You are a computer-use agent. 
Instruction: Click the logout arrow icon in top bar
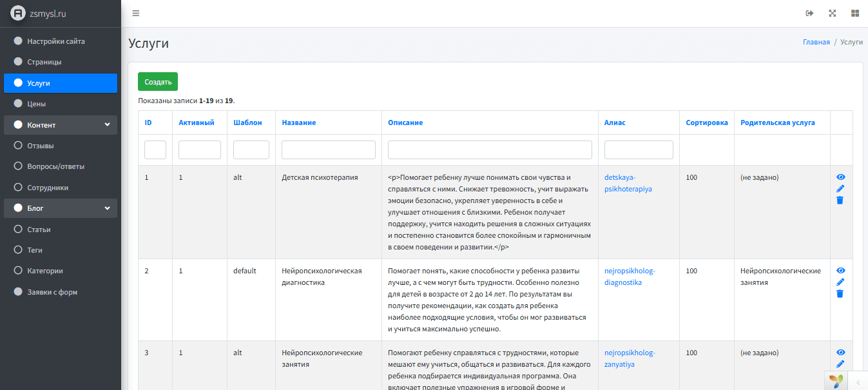(x=810, y=14)
